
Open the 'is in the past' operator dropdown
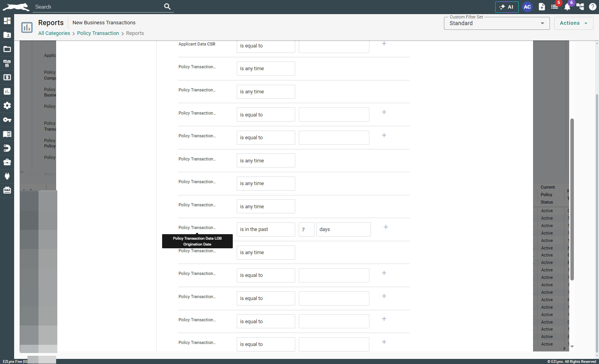point(266,229)
